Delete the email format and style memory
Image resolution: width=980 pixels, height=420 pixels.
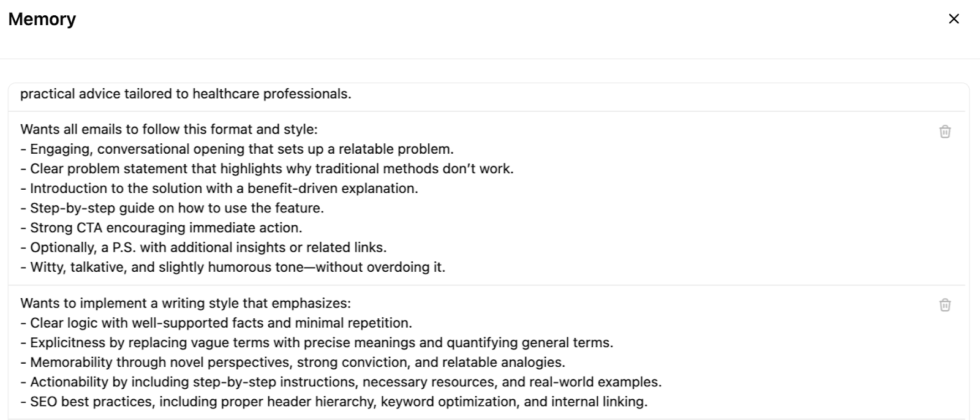point(945,132)
